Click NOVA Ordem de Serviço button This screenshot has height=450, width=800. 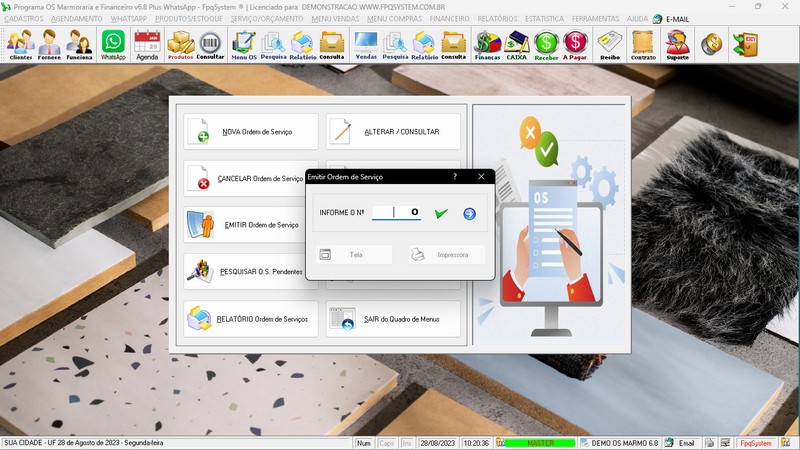(x=251, y=132)
